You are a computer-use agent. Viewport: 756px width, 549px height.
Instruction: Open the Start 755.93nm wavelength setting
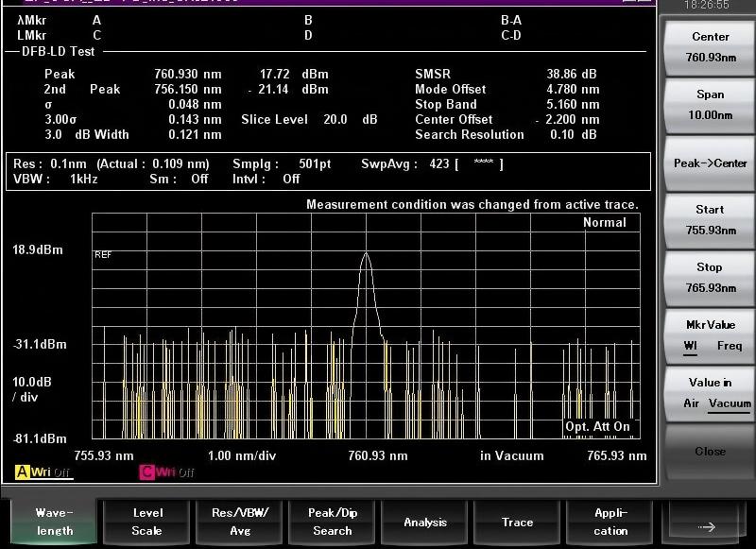point(710,220)
